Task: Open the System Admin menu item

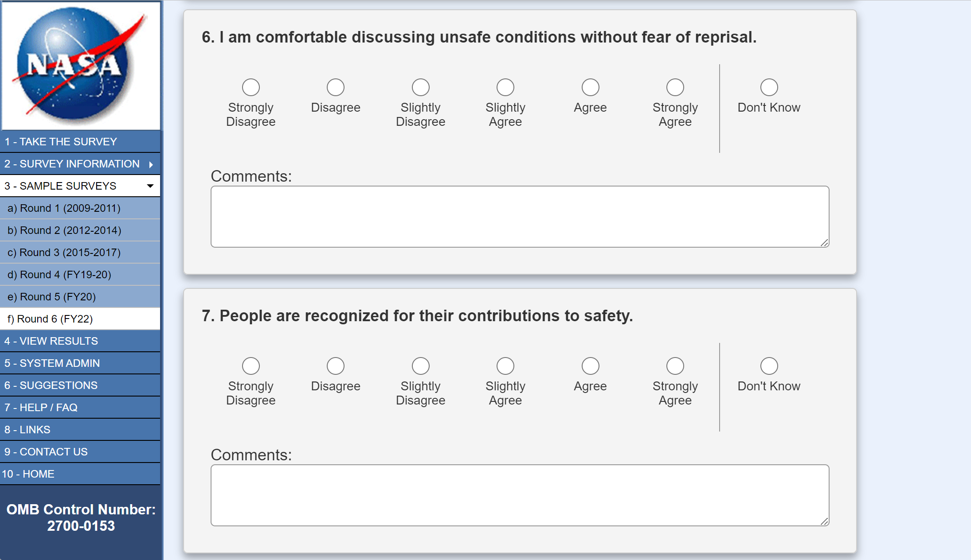Action: [x=52, y=363]
